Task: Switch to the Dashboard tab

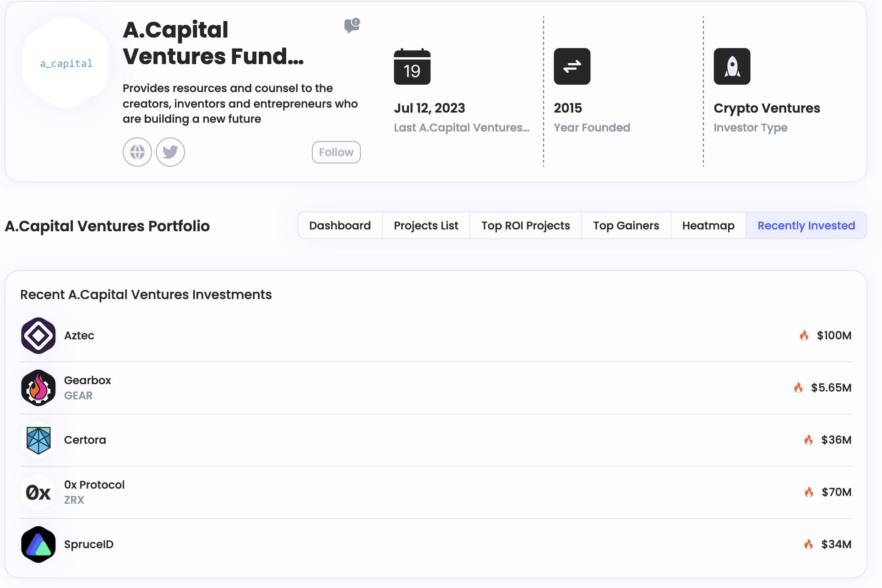Action: [340, 226]
